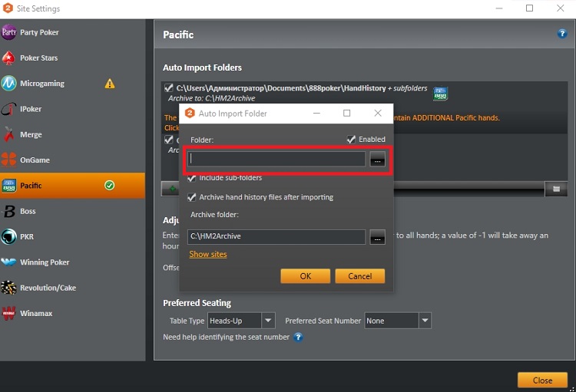Click HoldemManager logo in Auto Import Folder titlebar
The image size is (576, 392).
click(x=190, y=113)
